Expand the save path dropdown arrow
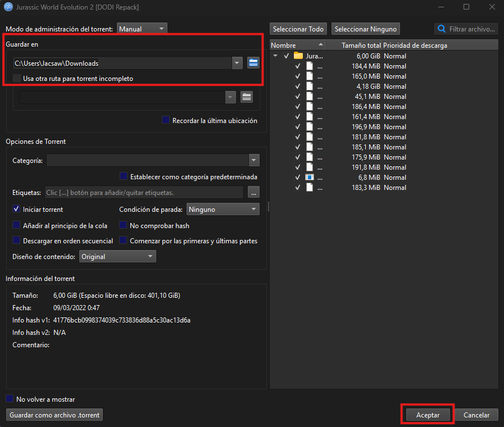The height and width of the screenshot is (427, 504). tap(237, 63)
